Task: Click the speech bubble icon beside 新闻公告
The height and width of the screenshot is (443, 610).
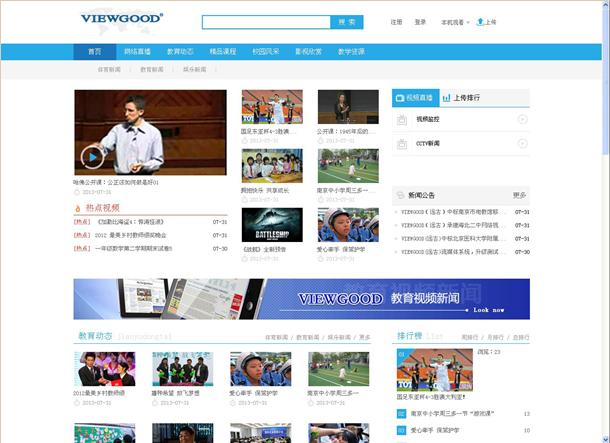Action: [x=400, y=195]
